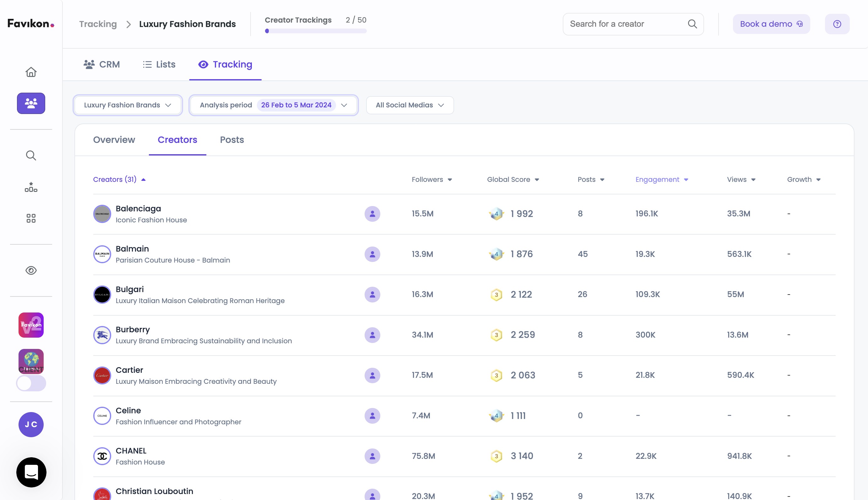Open the Favikon v2 workspace thumbnail

tap(31, 324)
